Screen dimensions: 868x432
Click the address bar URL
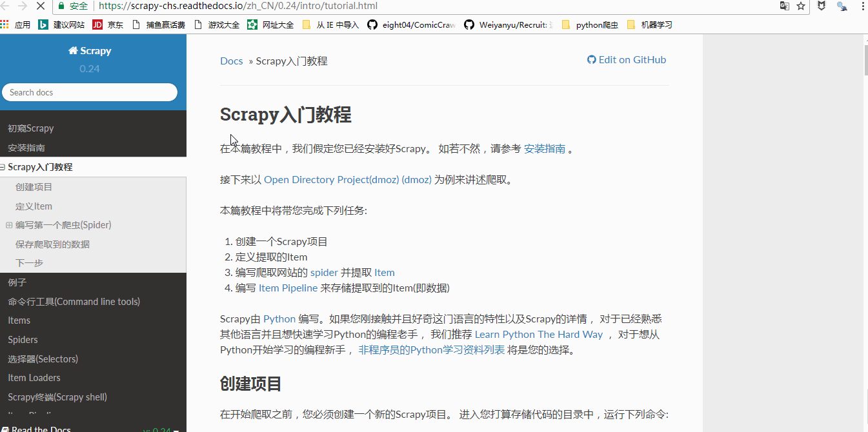tap(238, 6)
